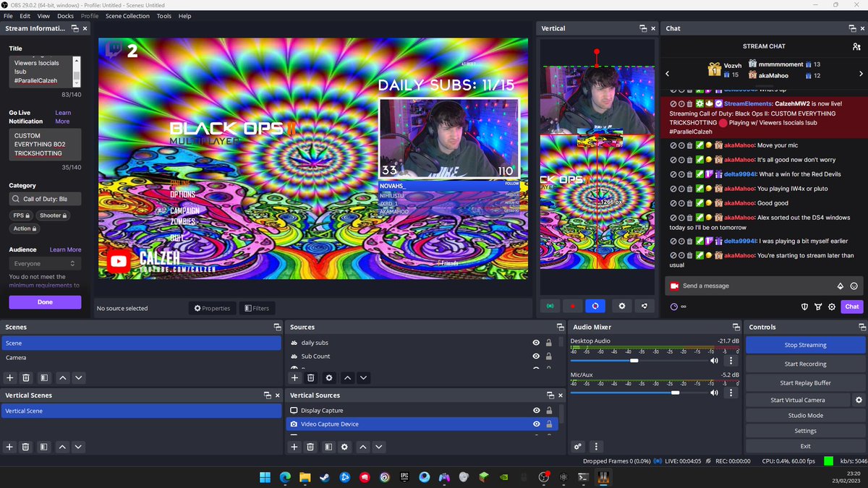Open Steam from Windows taskbar

(325, 477)
